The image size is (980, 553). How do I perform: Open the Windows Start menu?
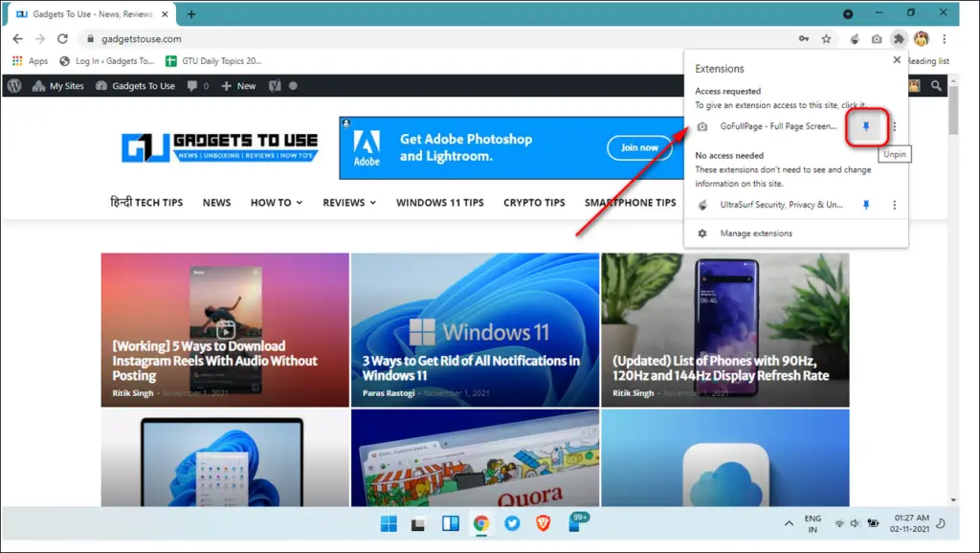pos(389,523)
